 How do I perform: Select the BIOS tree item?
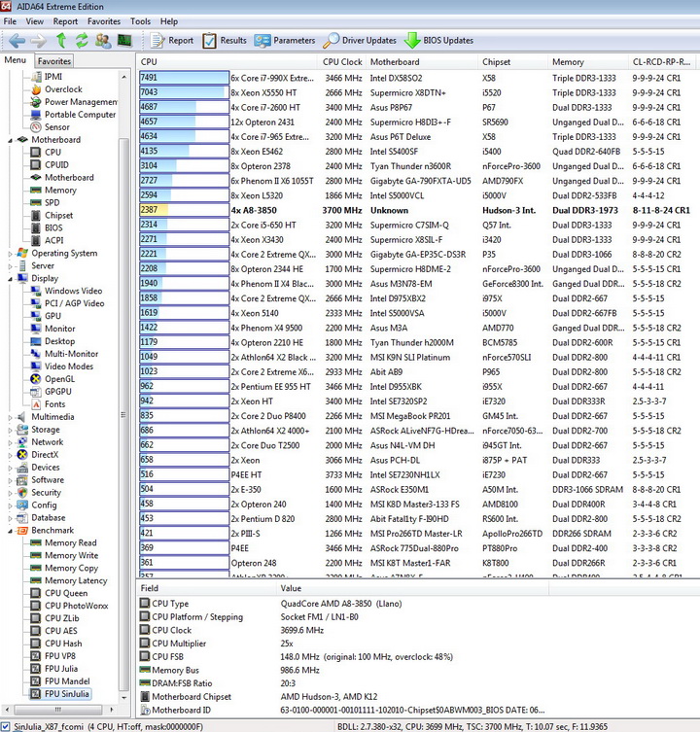coord(53,227)
